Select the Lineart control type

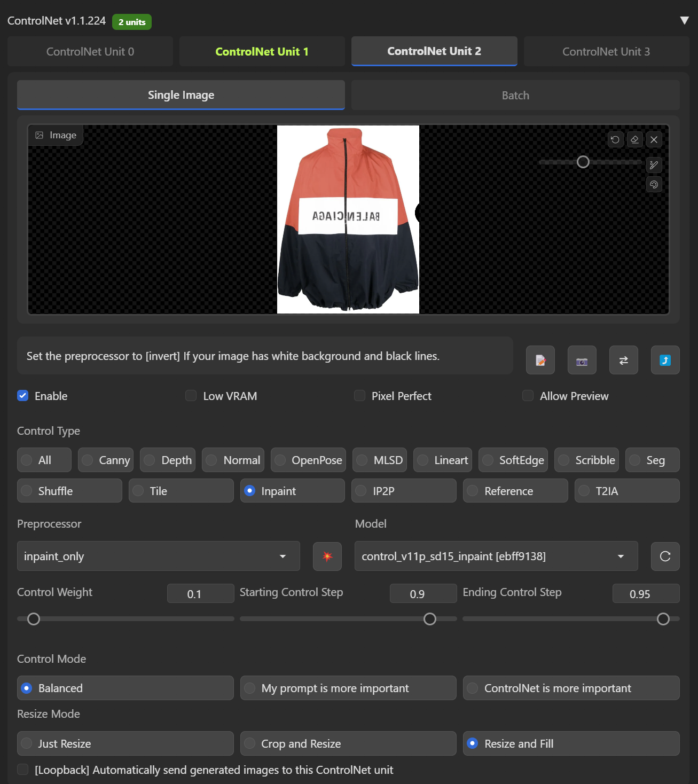pyautogui.click(x=443, y=460)
